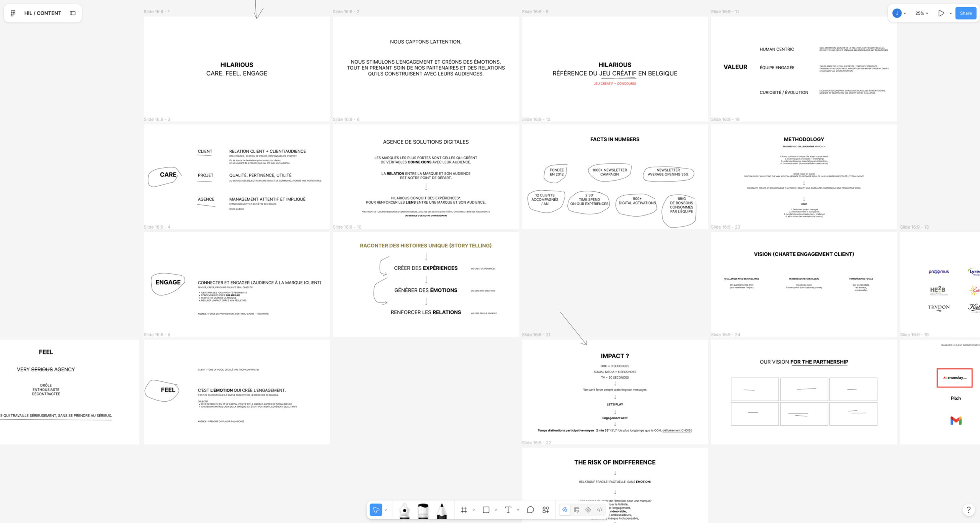The height and width of the screenshot is (523, 980).
Task: Click the 'Slide 16:9 - 11' frame label
Action: (725, 12)
